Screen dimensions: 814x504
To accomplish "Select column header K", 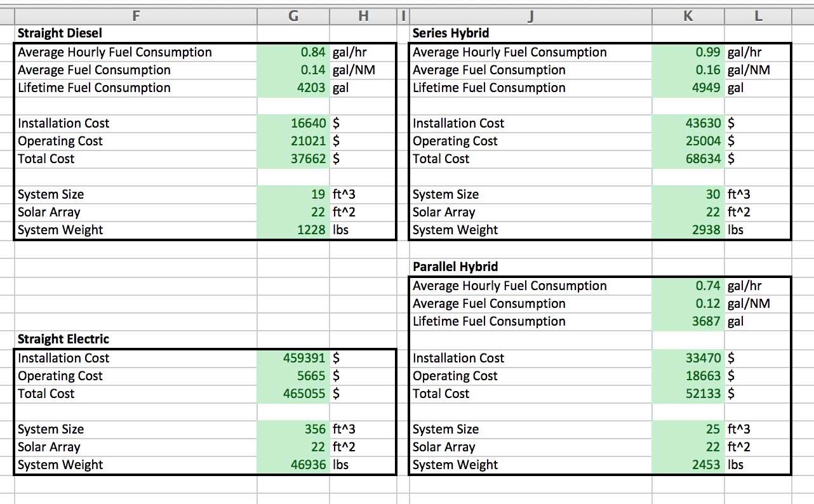I will click(x=688, y=17).
